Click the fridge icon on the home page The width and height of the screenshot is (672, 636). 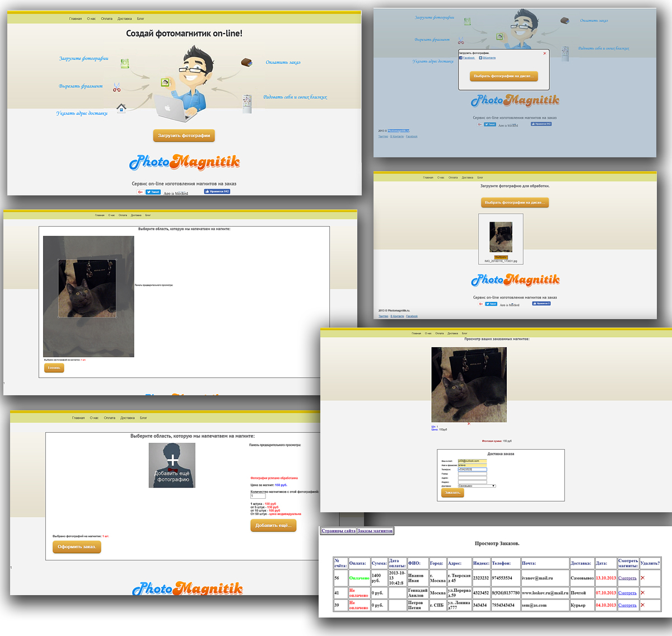click(247, 104)
